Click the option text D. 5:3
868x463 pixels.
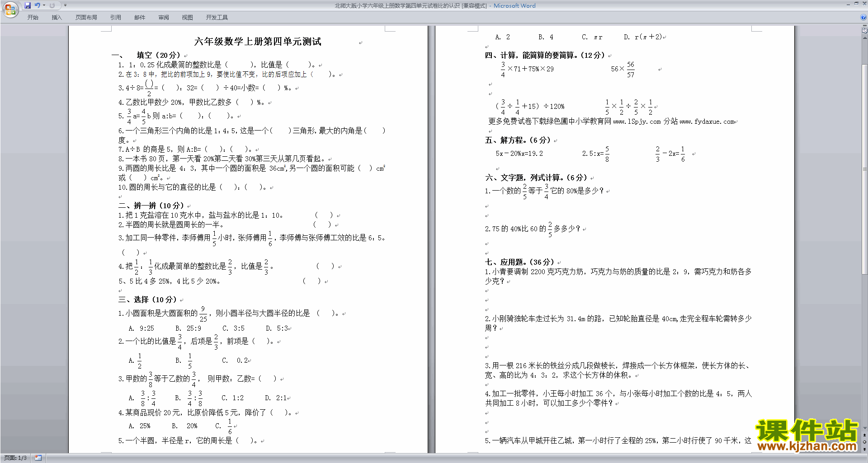point(277,328)
